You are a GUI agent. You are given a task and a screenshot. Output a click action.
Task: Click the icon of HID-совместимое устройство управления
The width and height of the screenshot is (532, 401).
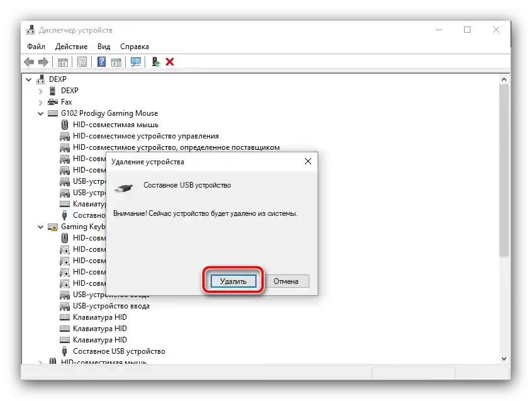coord(65,136)
